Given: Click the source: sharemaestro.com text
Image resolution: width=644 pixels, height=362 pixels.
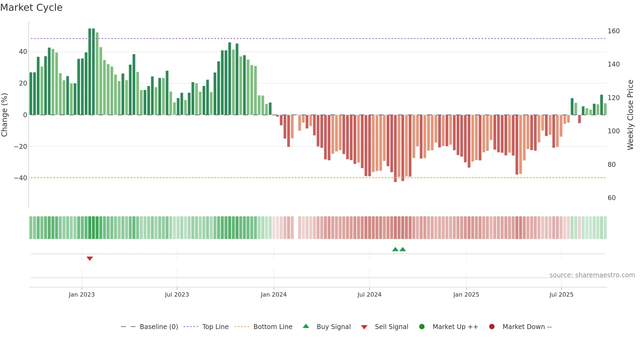Looking at the screenshot, I should 592,275.
